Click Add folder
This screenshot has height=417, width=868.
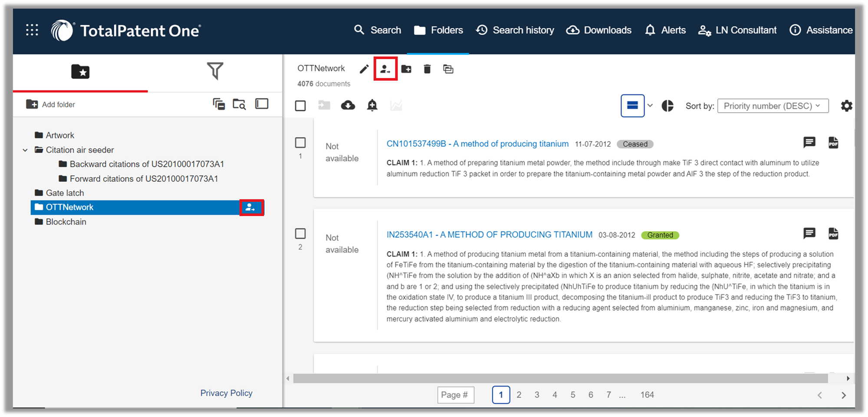point(50,104)
